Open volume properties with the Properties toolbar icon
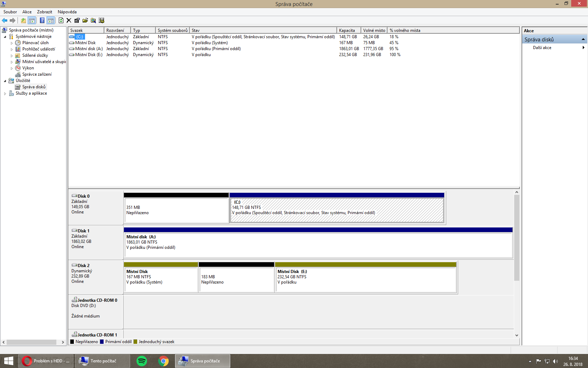588x368 pixels. (77, 20)
